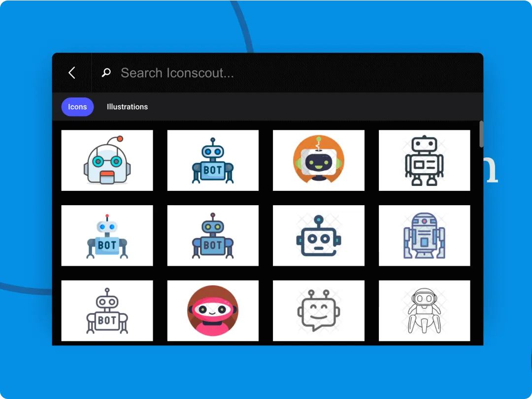This screenshot has height=399, width=532.
Task: Switch to the Illustrations tab
Action: (x=127, y=107)
